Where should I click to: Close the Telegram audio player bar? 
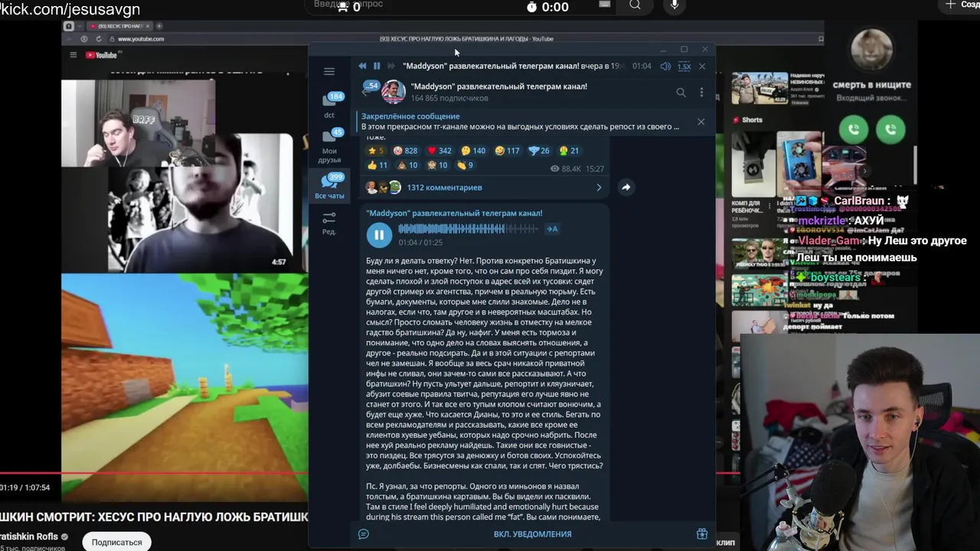pyautogui.click(x=701, y=67)
